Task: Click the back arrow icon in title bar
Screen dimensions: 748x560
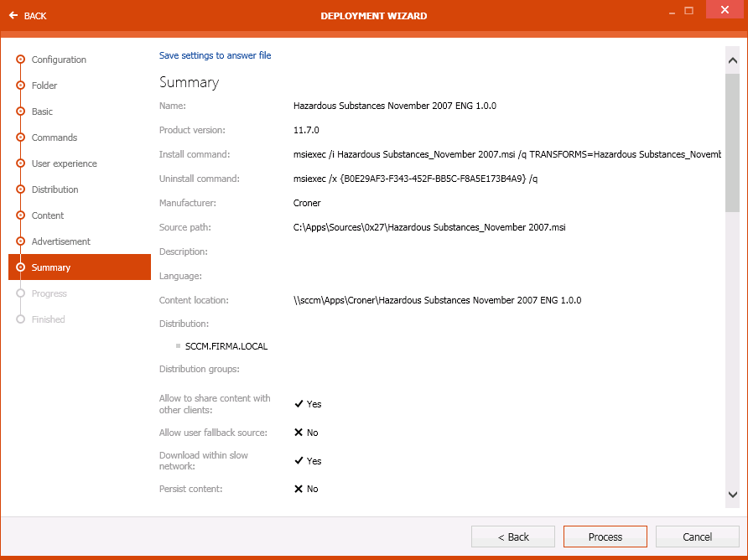Action: click(x=13, y=15)
